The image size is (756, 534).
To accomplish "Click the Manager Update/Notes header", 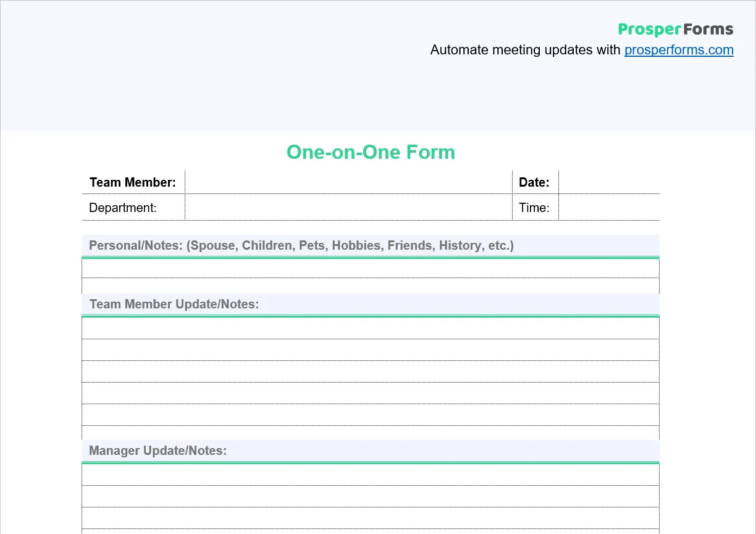I will pos(371,451).
